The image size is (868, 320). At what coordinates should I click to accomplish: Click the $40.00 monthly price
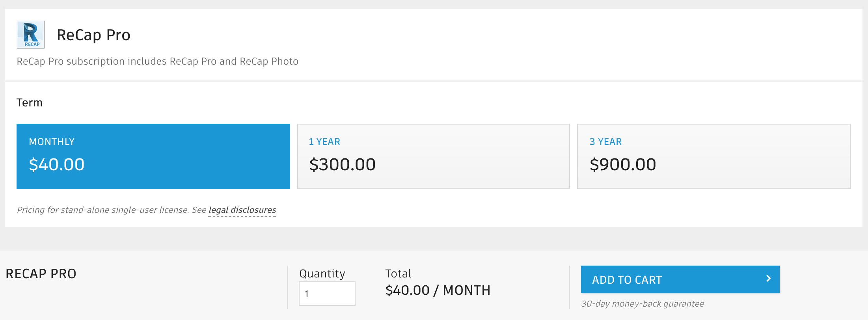tap(57, 164)
